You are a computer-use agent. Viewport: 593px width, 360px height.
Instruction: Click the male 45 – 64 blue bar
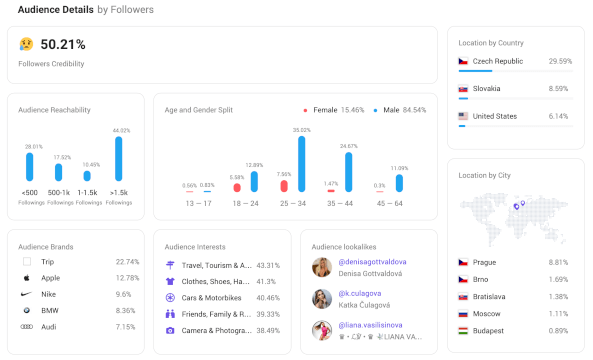pyautogui.click(x=399, y=183)
